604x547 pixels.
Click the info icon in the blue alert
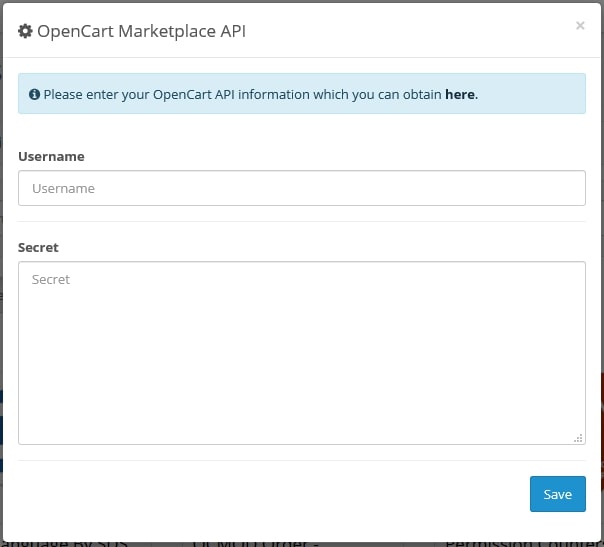coord(34,94)
